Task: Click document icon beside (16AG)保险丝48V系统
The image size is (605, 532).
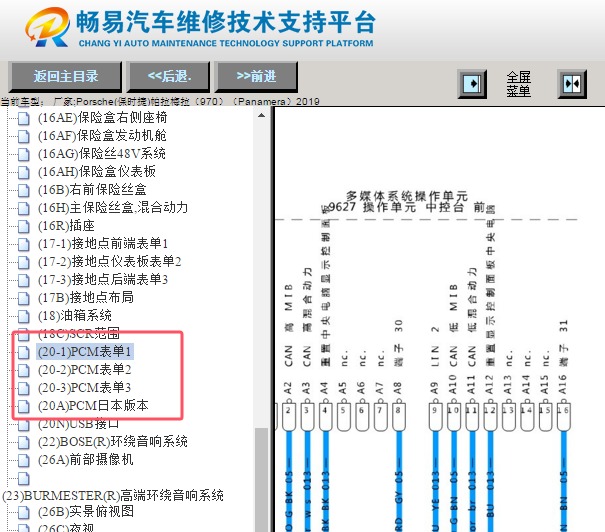Action: [24, 154]
